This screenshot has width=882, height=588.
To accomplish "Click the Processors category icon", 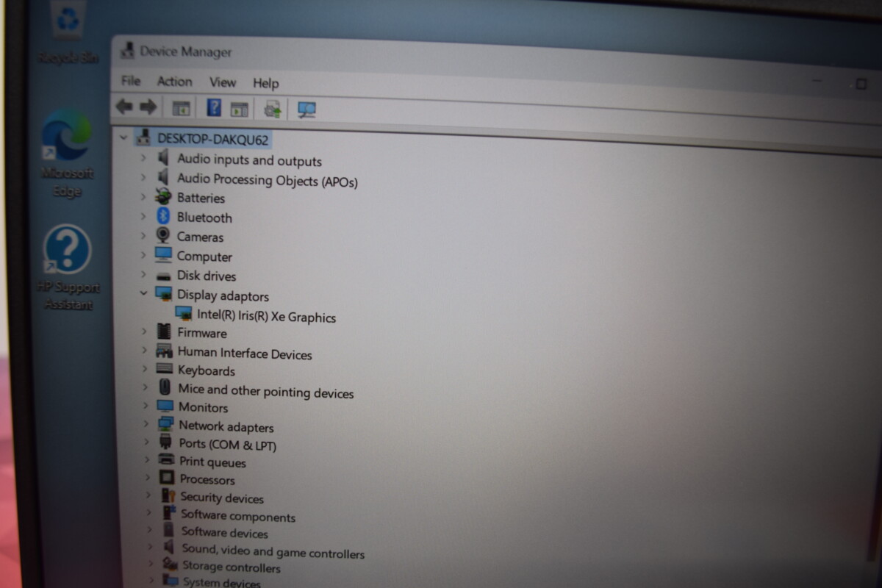I will click(x=167, y=478).
